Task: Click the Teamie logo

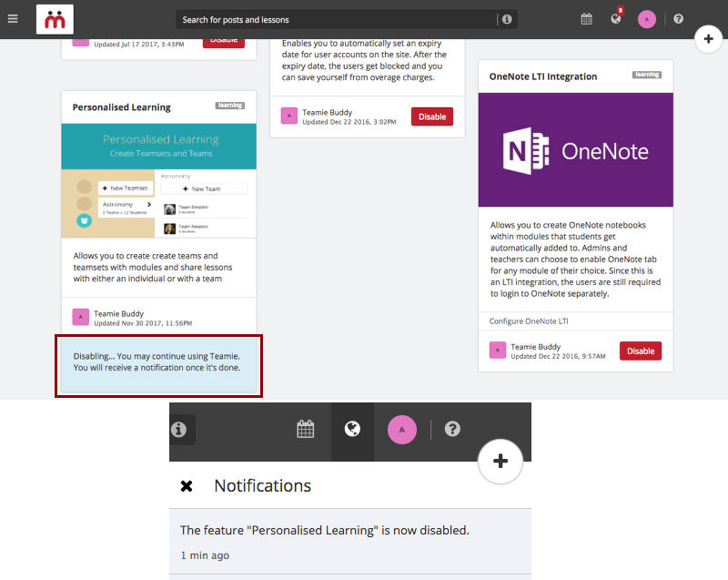Action: coord(55,19)
